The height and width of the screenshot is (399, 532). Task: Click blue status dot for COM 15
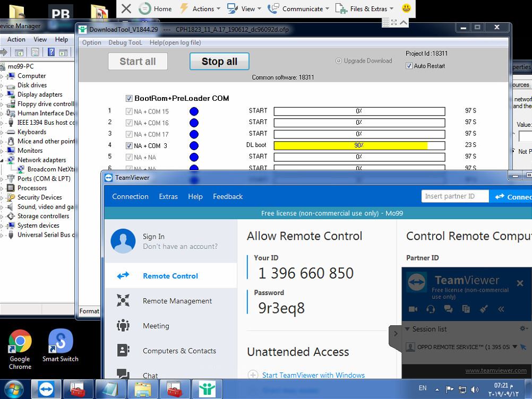(194, 111)
